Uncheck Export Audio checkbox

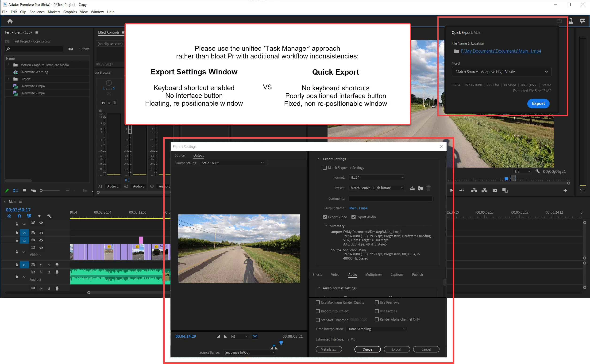[x=353, y=217]
